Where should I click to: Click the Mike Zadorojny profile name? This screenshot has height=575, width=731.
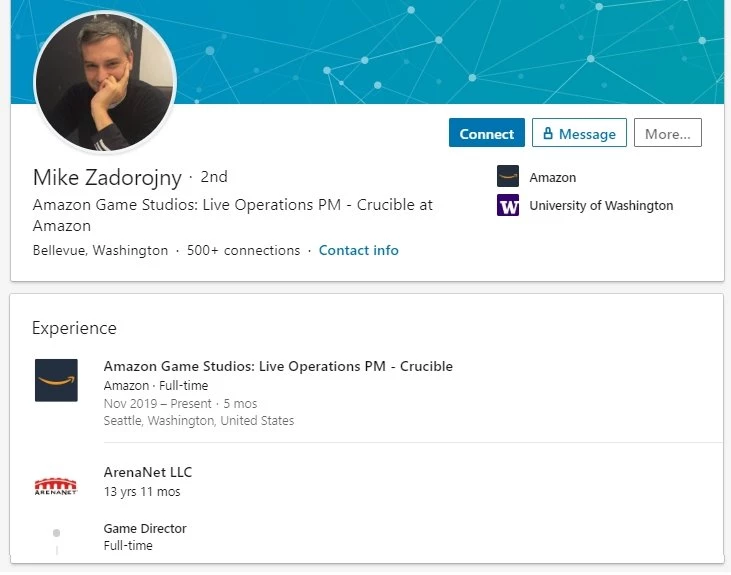[x=107, y=178]
